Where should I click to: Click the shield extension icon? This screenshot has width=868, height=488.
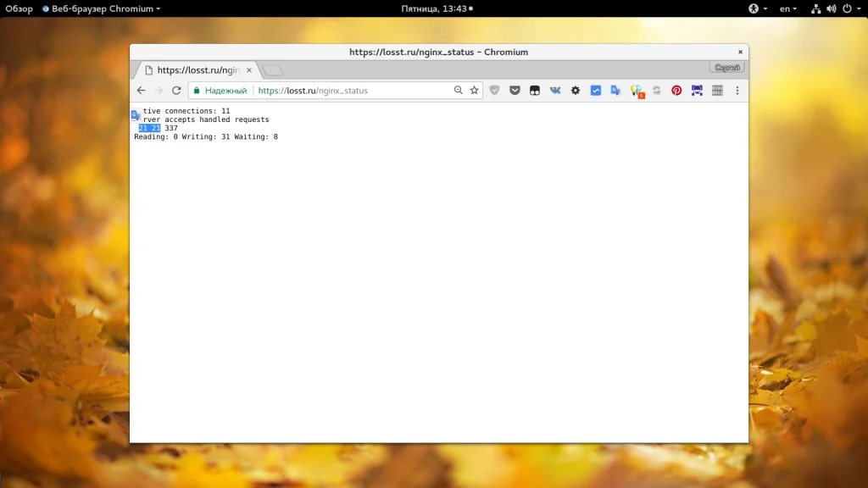494,91
